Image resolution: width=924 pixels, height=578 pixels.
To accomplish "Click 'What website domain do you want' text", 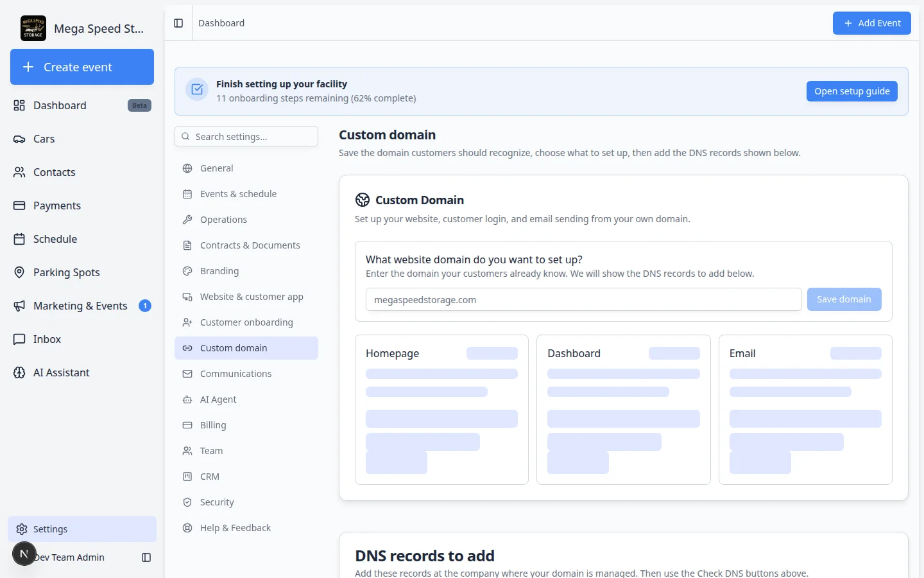I will pyautogui.click(x=474, y=259).
